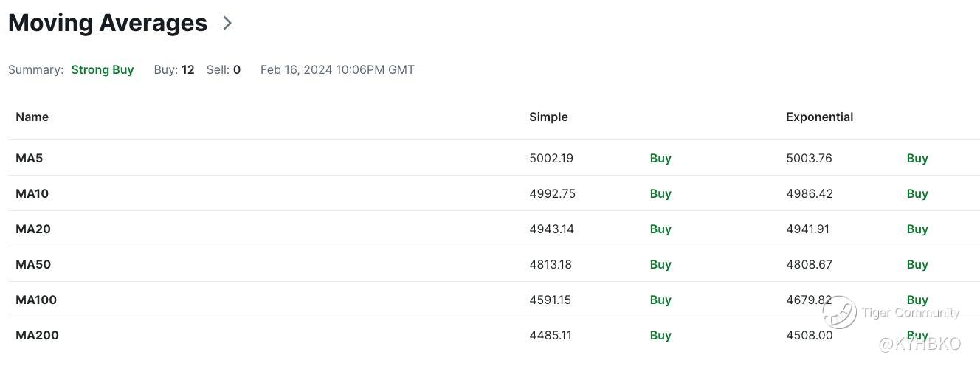Image resolution: width=980 pixels, height=366 pixels.
Task: Click the Exponential column header
Action: (820, 117)
